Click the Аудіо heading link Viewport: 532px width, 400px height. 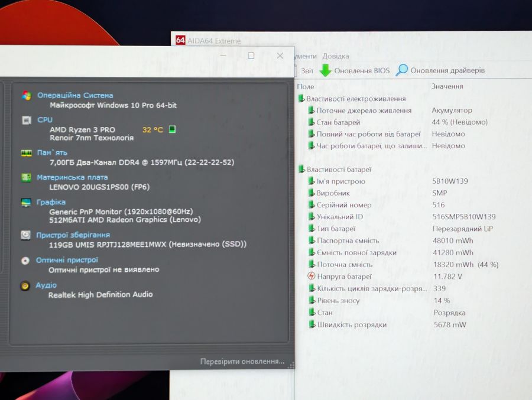coord(46,285)
